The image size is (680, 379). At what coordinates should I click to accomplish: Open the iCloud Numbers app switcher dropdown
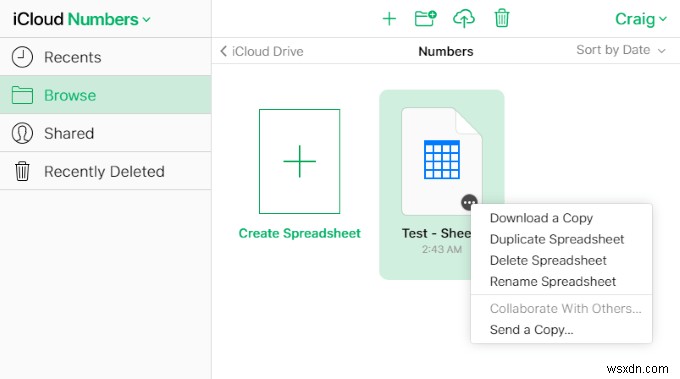coord(82,19)
